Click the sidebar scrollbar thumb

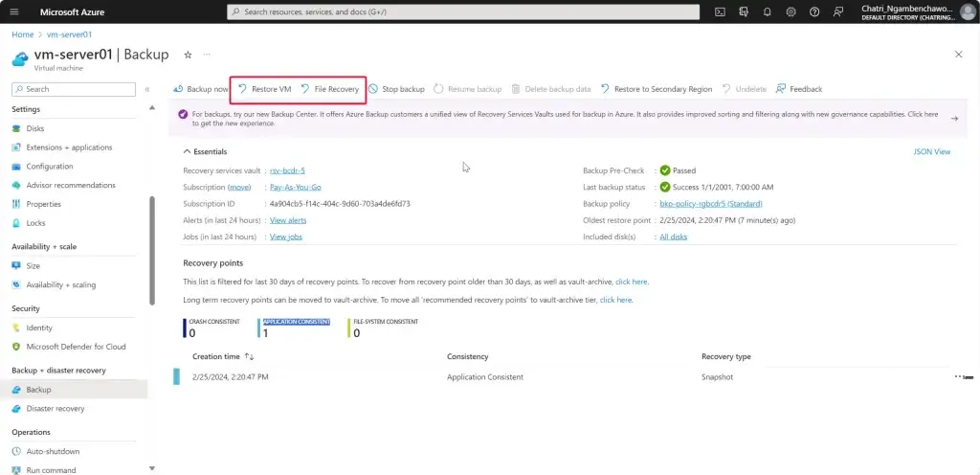pyautogui.click(x=152, y=250)
